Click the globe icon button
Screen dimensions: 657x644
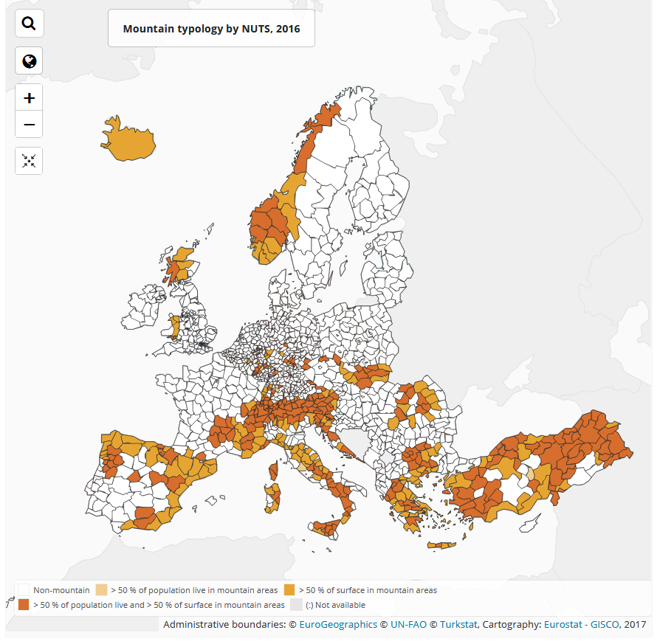click(29, 61)
